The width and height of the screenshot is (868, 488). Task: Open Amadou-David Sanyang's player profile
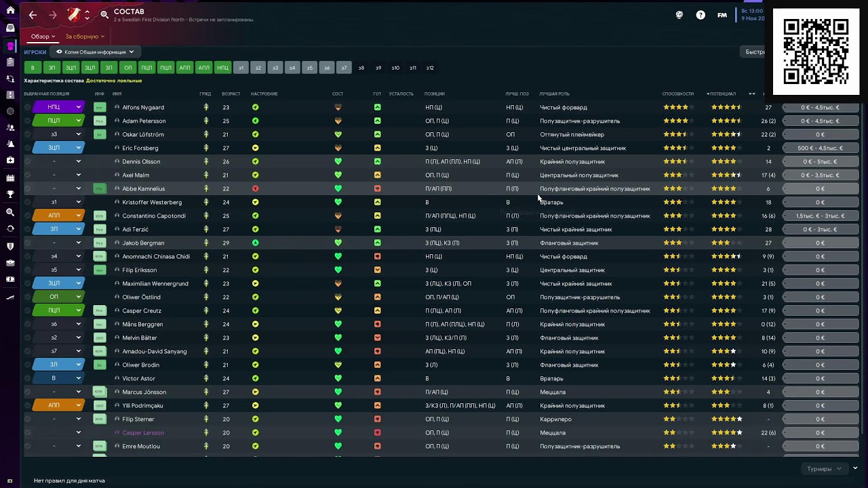155,351
